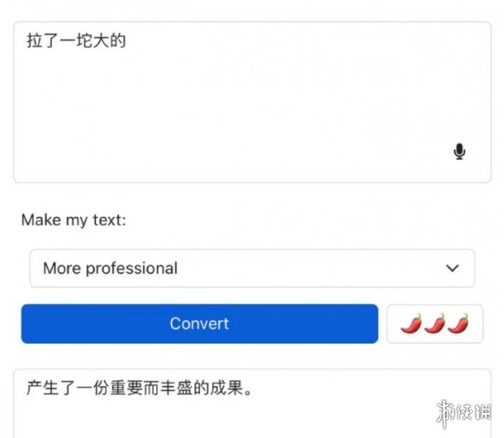504x438 pixels.
Task: Click the first chili pepper icon
Action: 412,323
